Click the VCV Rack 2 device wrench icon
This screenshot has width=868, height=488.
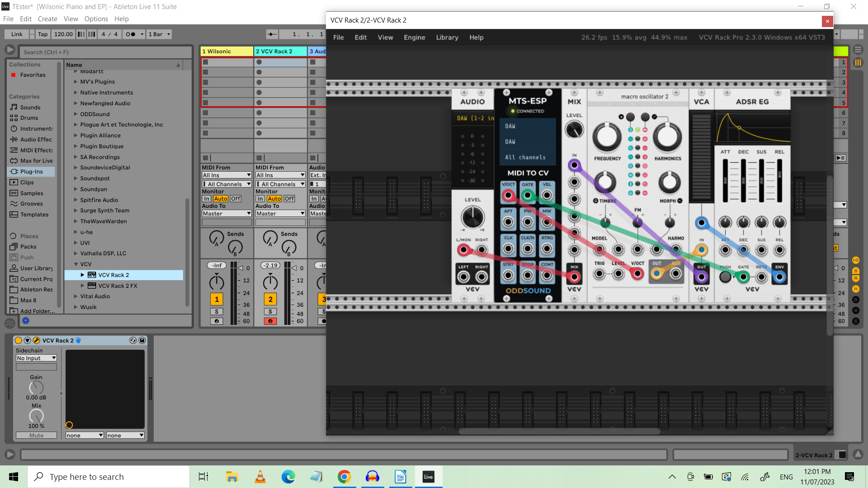pyautogui.click(x=37, y=341)
